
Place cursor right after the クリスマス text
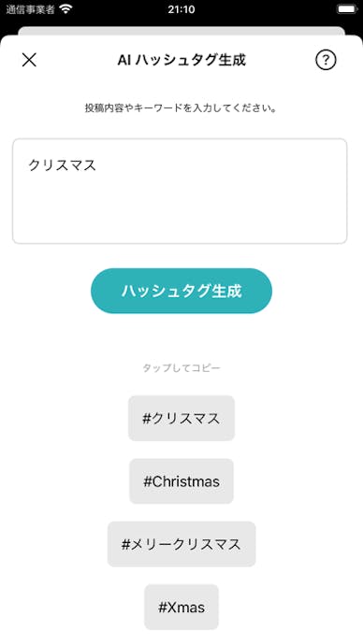tap(98, 165)
